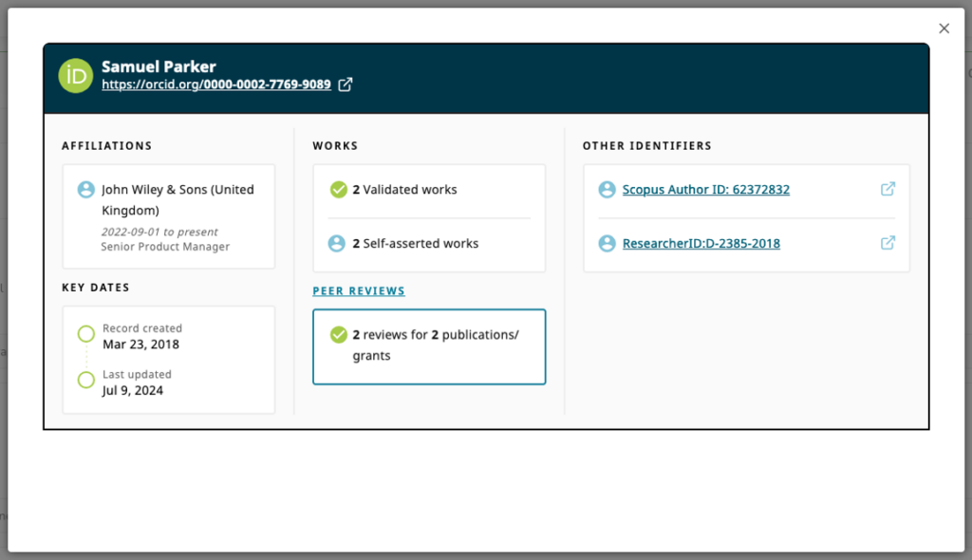
Task: Click external link icon beside ORCID URL
Action: click(346, 84)
